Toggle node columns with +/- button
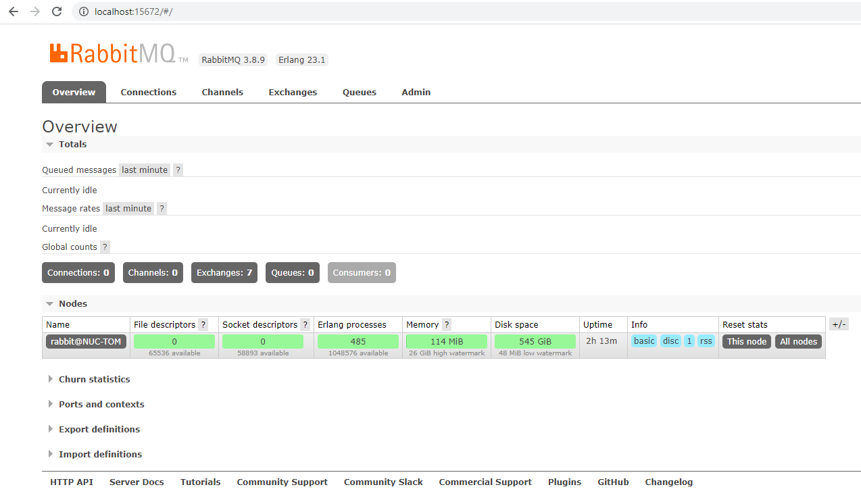The image size is (861, 504). tap(839, 324)
